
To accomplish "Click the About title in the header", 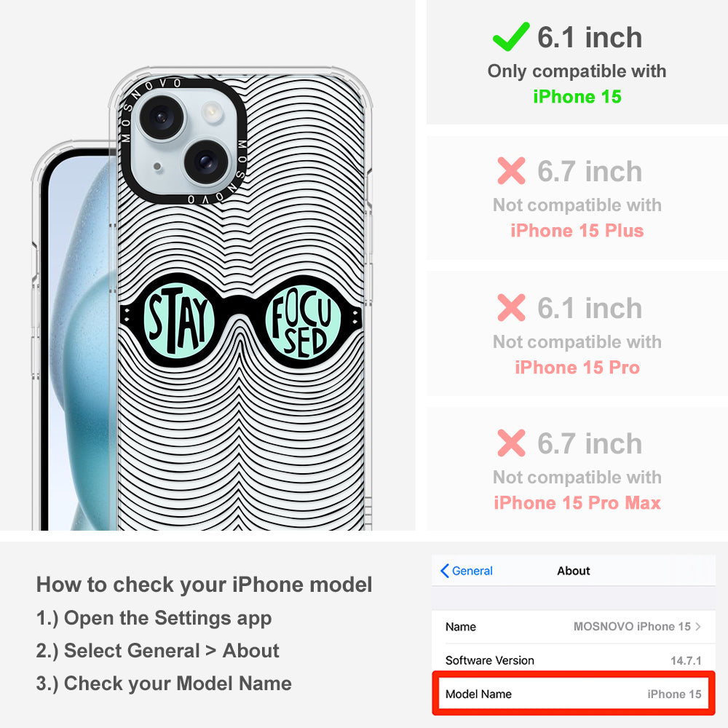I will (x=574, y=571).
